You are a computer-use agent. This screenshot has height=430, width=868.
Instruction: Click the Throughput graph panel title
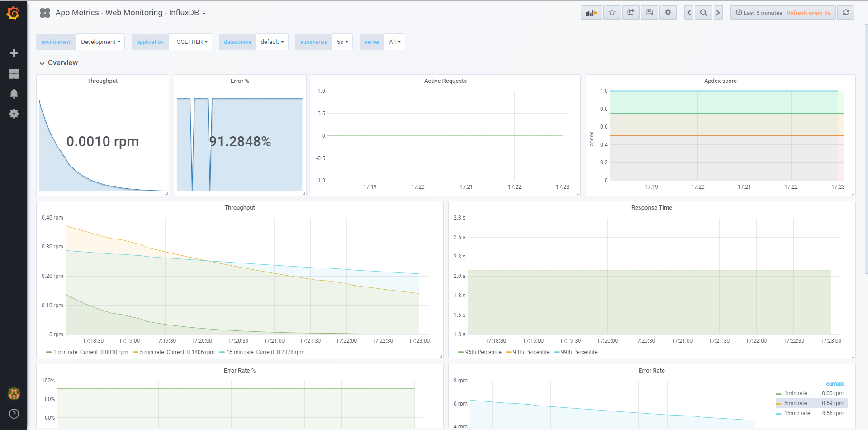click(240, 208)
